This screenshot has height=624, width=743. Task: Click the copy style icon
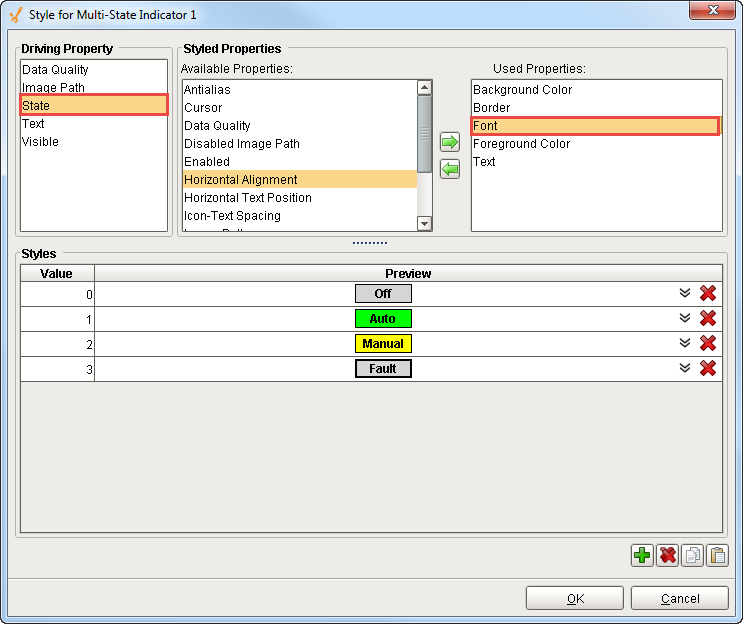(x=692, y=555)
